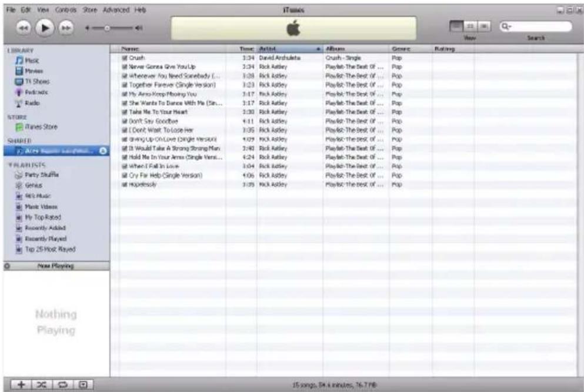The height and width of the screenshot is (392, 584).
Task: Uncheck the song Crush
Action: [x=125, y=58]
